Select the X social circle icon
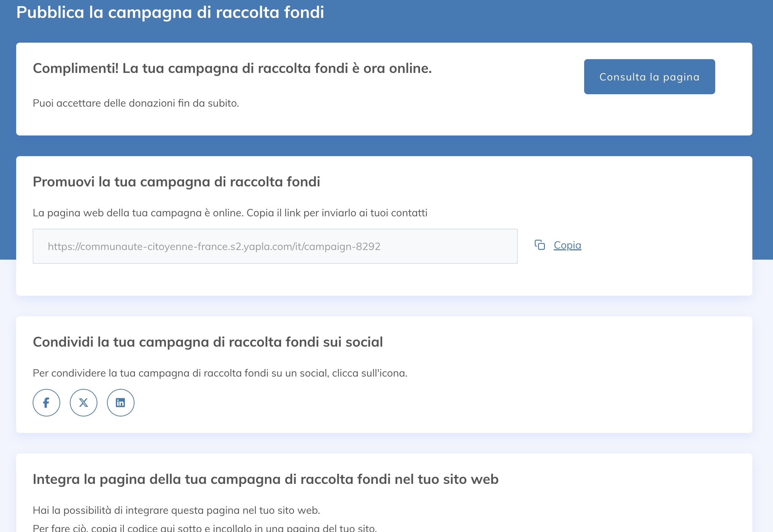Image resolution: width=773 pixels, height=532 pixels. point(84,402)
